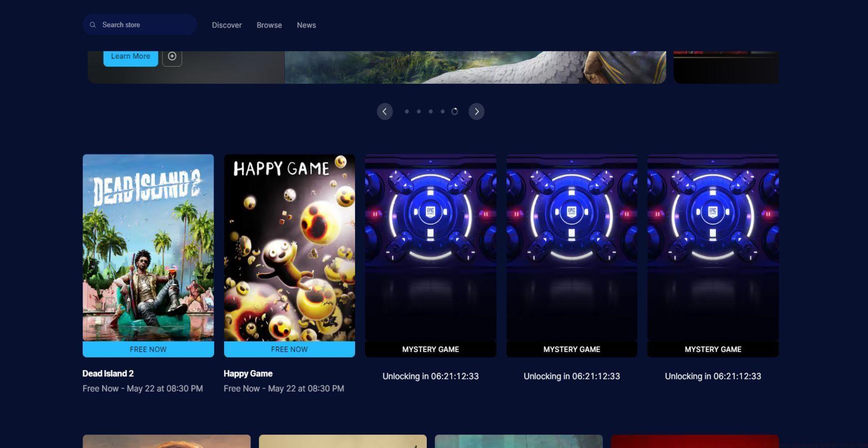The height and width of the screenshot is (448, 868).
Task: Advance to next carousel slide arrow
Action: pos(476,112)
